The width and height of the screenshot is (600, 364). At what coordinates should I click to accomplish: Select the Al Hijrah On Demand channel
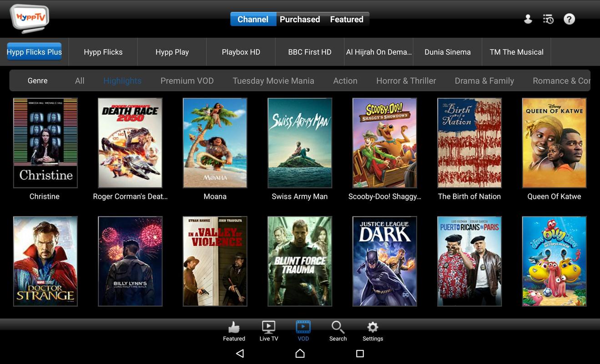pyautogui.click(x=379, y=52)
